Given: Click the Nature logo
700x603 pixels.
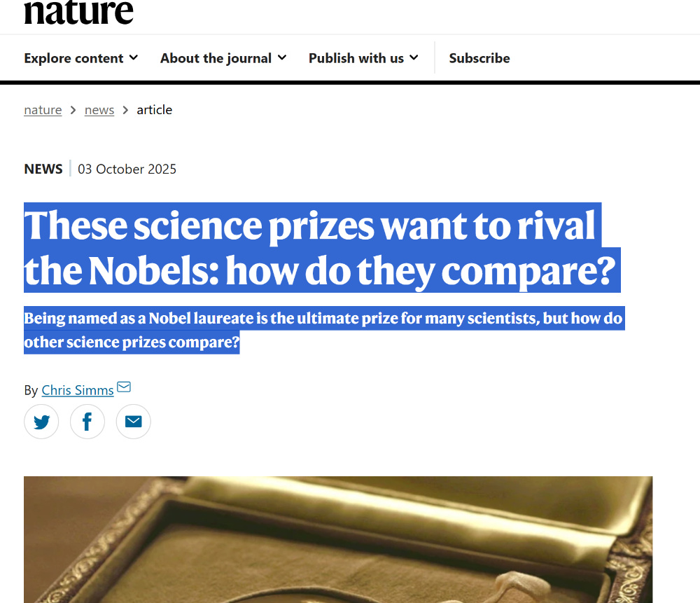Looking at the screenshot, I should pyautogui.click(x=78, y=13).
